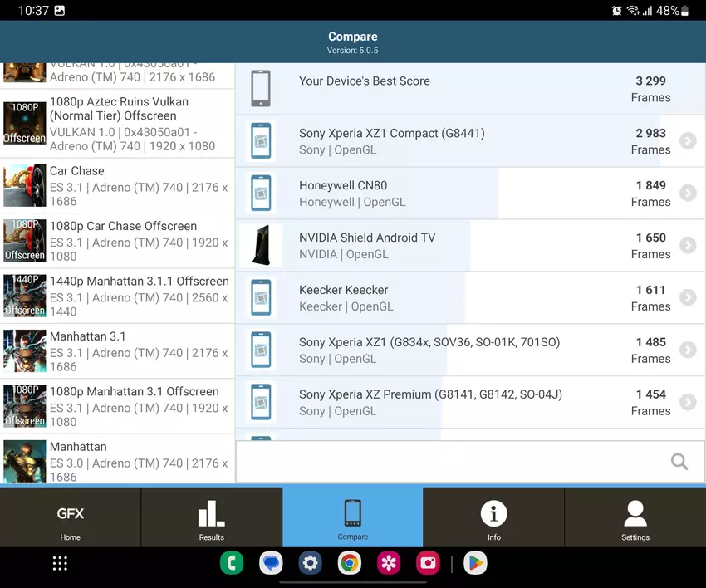Open Sony Xperia XZ Premium entry

point(465,402)
